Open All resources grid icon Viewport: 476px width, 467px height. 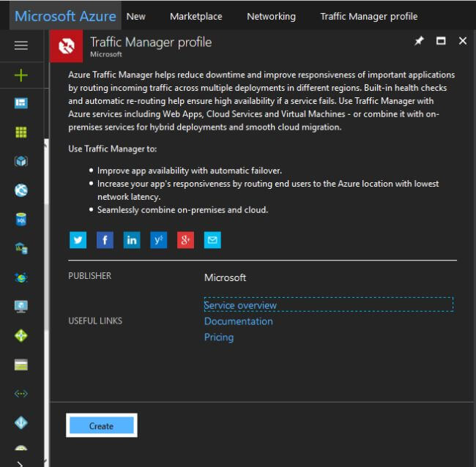click(21, 132)
